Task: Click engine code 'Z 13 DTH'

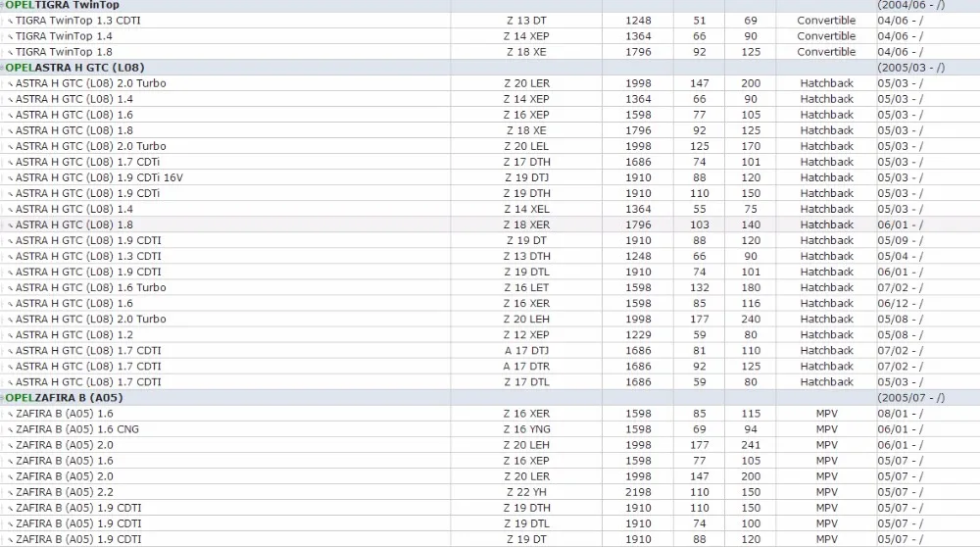Action: [526, 256]
